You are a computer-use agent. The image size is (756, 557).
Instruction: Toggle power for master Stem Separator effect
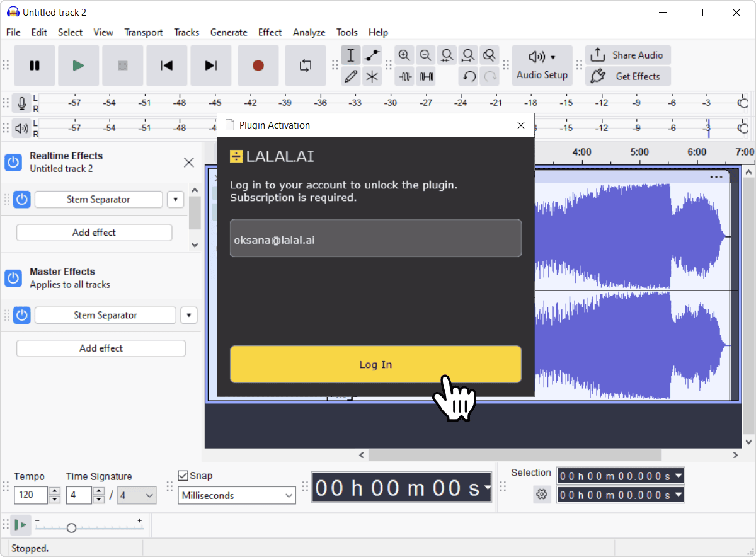point(22,315)
